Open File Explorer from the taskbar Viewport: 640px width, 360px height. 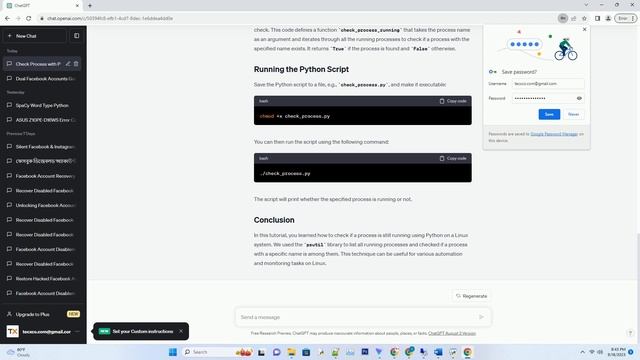(291, 352)
